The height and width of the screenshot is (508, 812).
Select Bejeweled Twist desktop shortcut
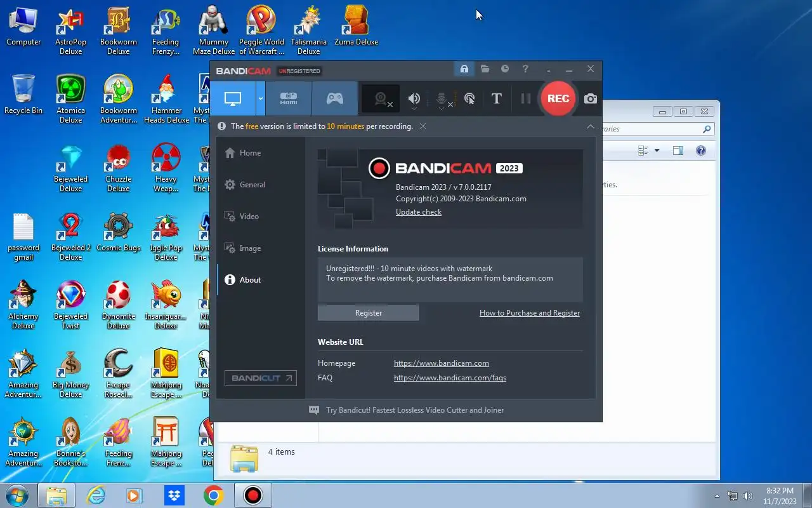pos(71,306)
